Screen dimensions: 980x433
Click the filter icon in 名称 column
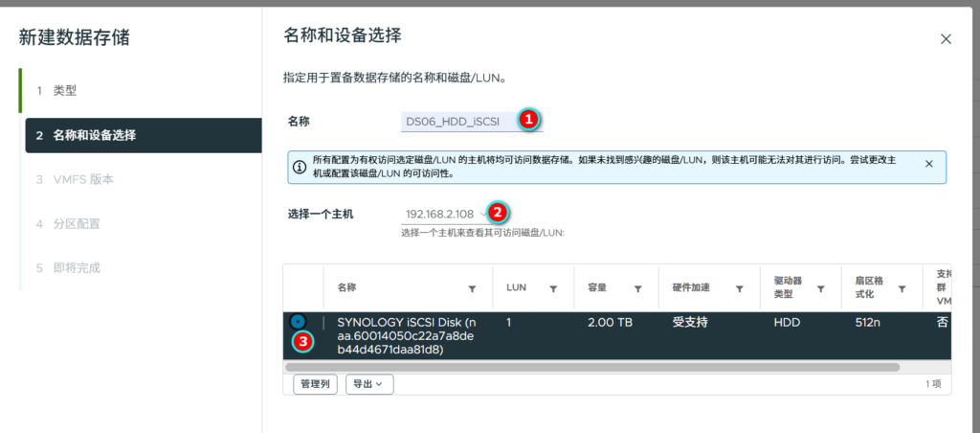coord(471,288)
